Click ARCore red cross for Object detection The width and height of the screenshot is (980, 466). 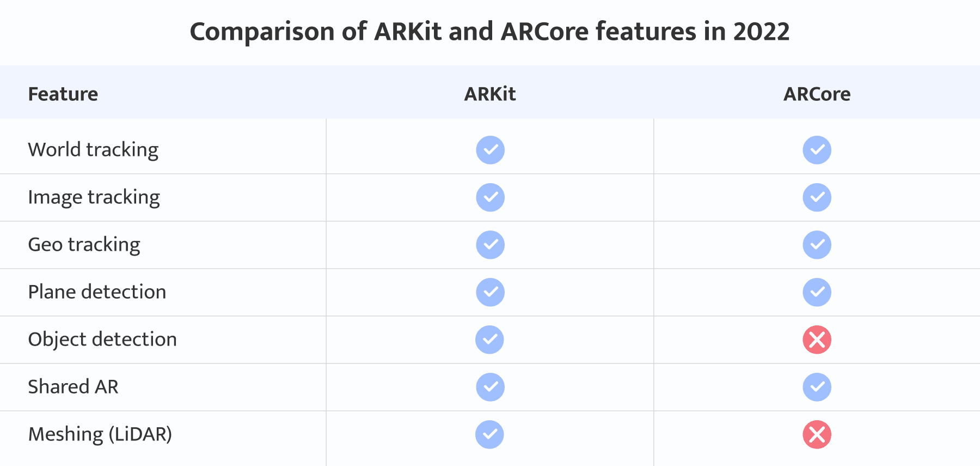(x=817, y=340)
